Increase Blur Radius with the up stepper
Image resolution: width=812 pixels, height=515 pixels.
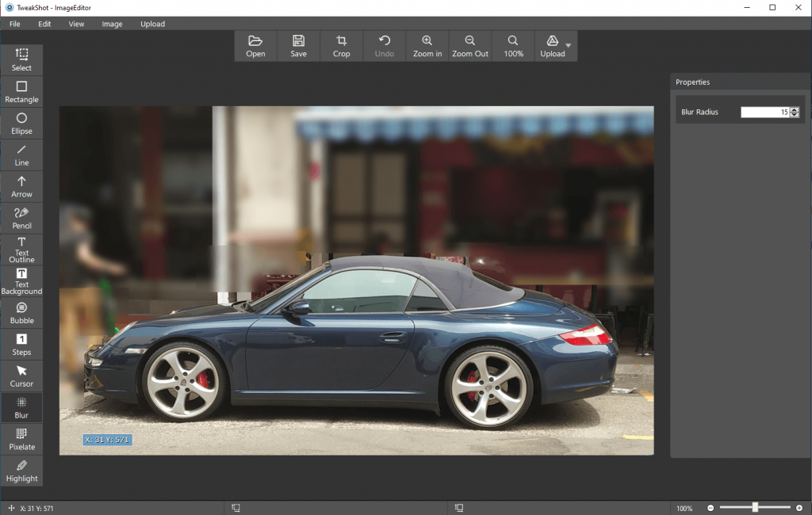(x=794, y=109)
